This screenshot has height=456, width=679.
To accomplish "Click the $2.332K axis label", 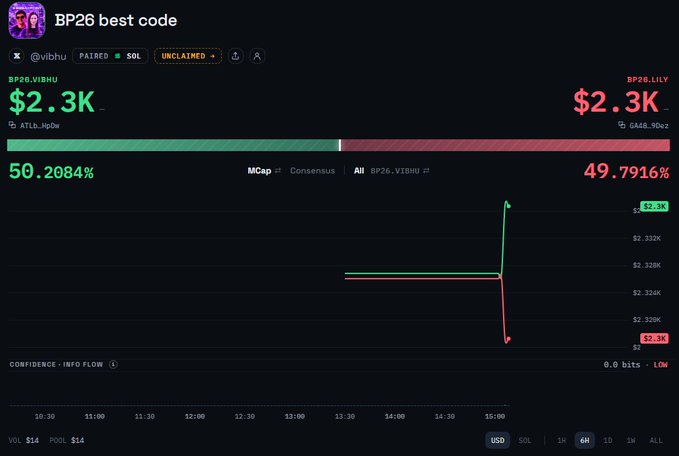I will click(x=647, y=238).
